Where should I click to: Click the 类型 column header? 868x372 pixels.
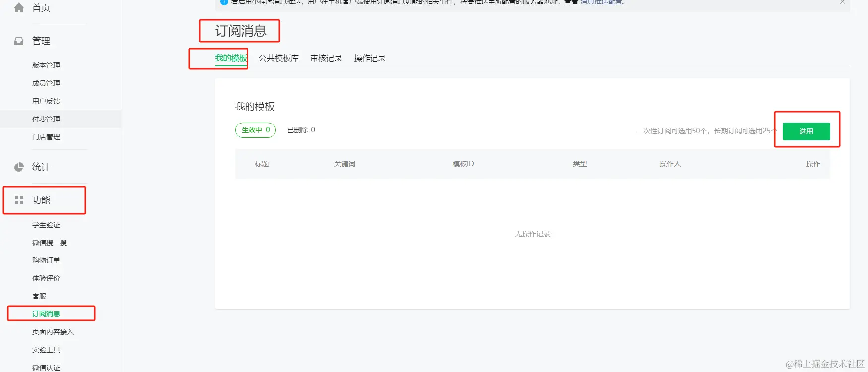point(580,164)
